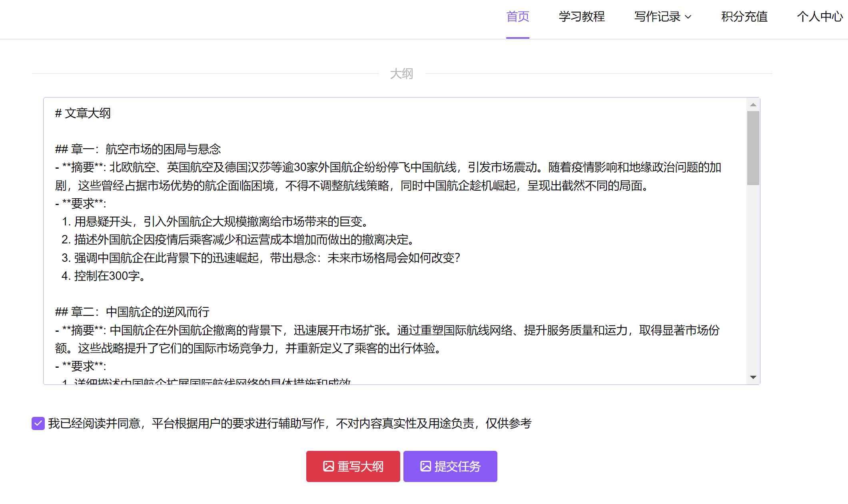Click the outline scrollbar thumb
Screen dimensions: 848x504
pyautogui.click(x=753, y=148)
